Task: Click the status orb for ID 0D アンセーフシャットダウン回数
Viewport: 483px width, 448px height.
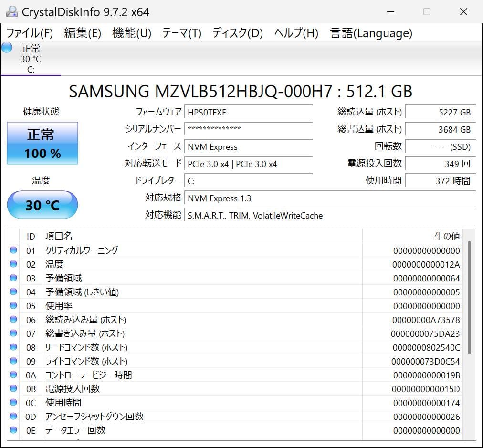Action: click(x=13, y=417)
